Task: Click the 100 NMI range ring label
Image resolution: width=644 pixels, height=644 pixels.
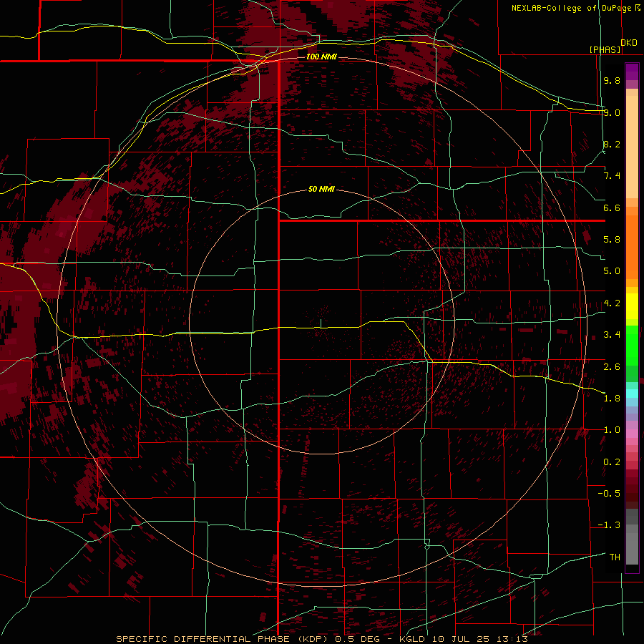Action: click(321, 57)
